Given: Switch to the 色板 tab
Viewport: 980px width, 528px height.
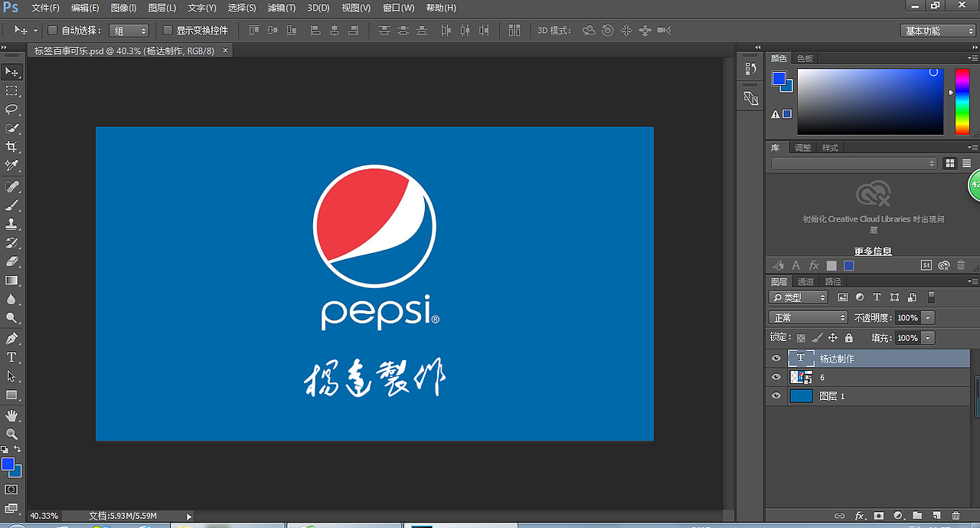Looking at the screenshot, I should (805, 58).
